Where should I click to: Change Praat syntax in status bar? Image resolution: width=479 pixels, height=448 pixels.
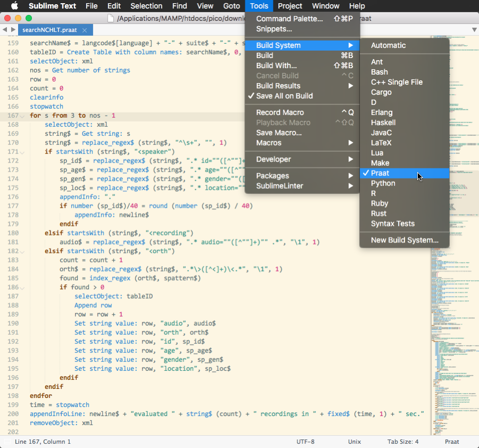pyautogui.click(x=452, y=442)
